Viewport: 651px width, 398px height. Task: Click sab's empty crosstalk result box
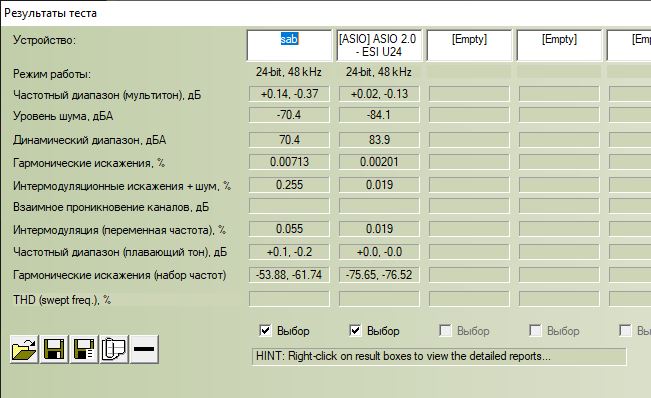tap(289, 206)
